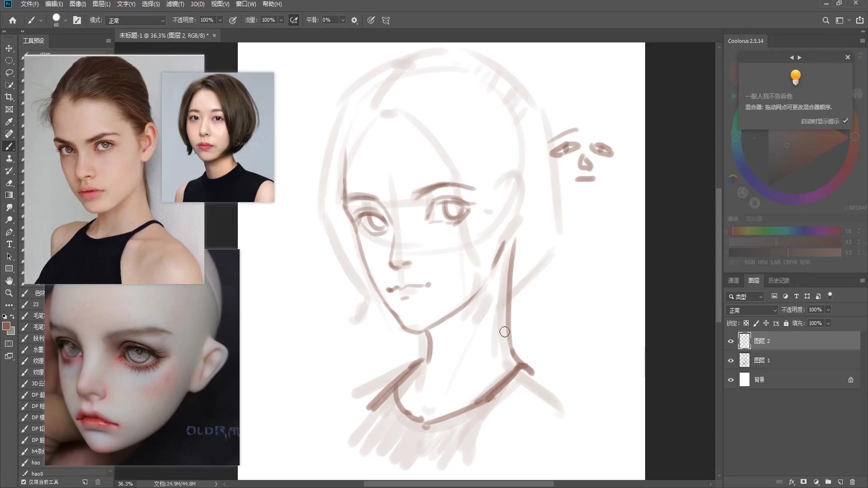Open the brush settings panel icon

77,20
